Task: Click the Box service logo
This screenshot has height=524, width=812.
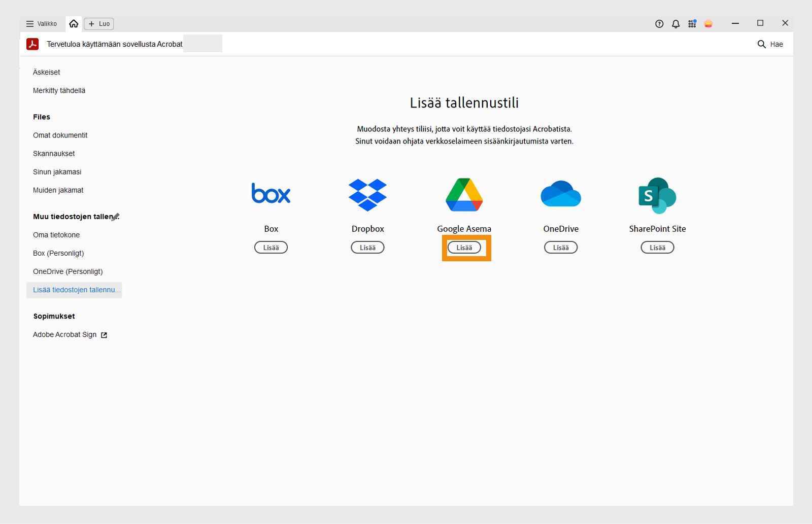Action: click(270, 193)
